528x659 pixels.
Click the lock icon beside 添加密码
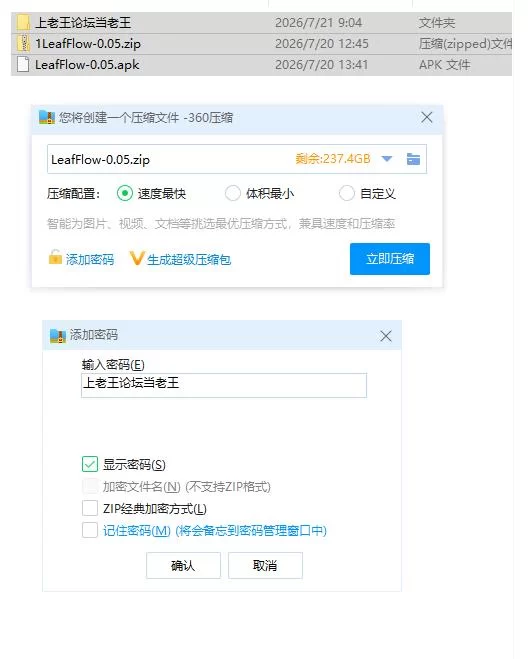pyautogui.click(x=55, y=258)
